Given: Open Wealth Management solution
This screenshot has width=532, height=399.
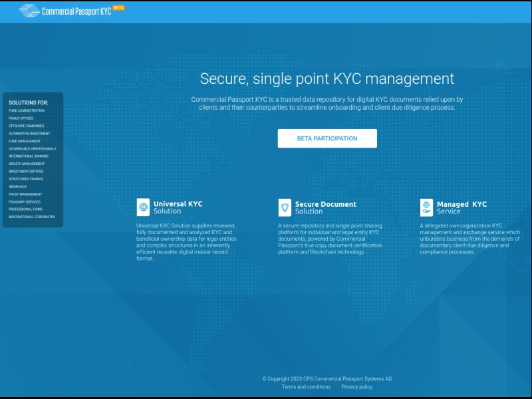Looking at the screenshot, I should [x=27, y=164].
